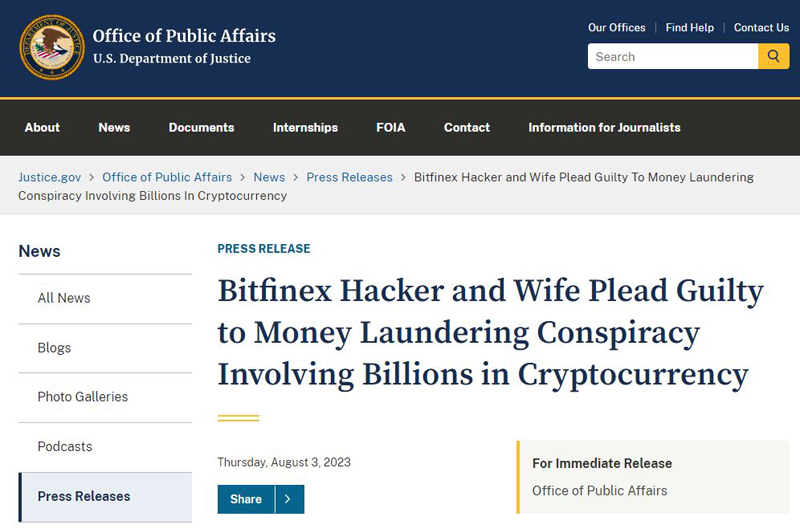Open the FOIA navigation item
The image size is (800, 529).
click(x=391, y=128)
